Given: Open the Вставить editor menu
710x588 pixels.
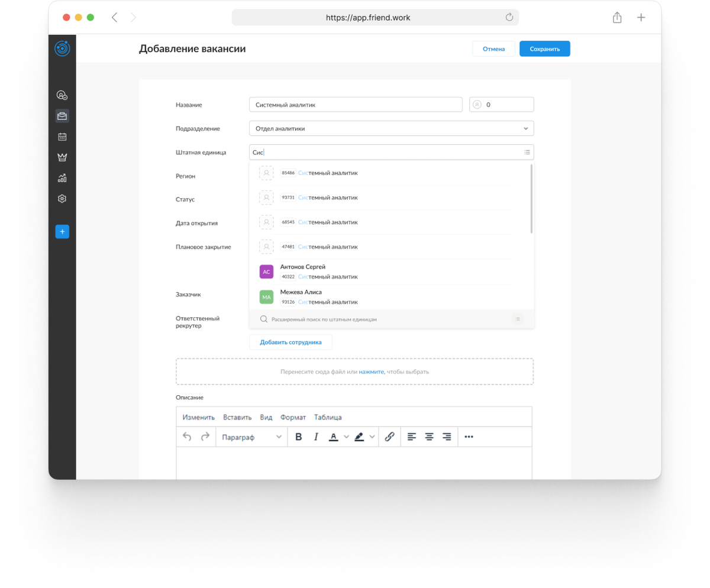Looking at the screenshot, I should [237, 417].
